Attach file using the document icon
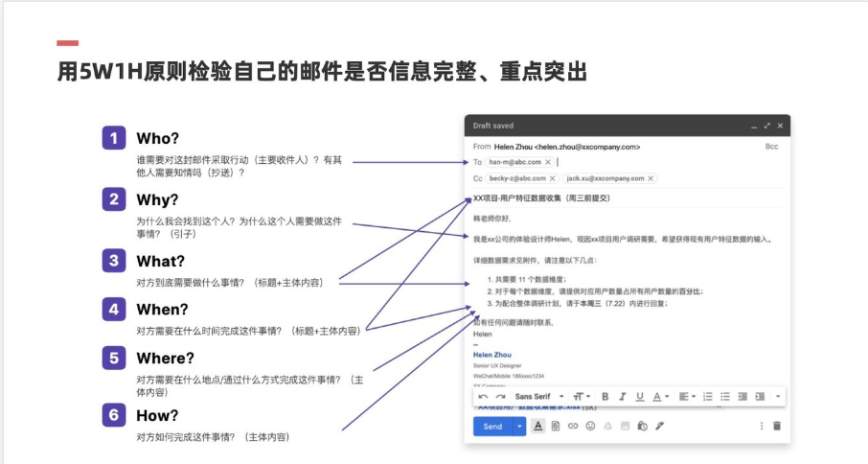The image size is (868, 464). 556,426
